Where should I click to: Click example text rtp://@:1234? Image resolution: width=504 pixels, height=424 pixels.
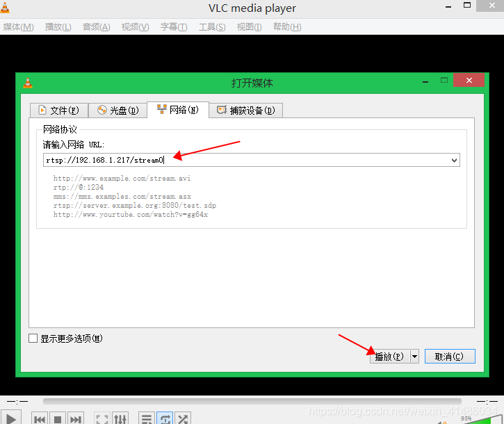(x=79, y=188)
